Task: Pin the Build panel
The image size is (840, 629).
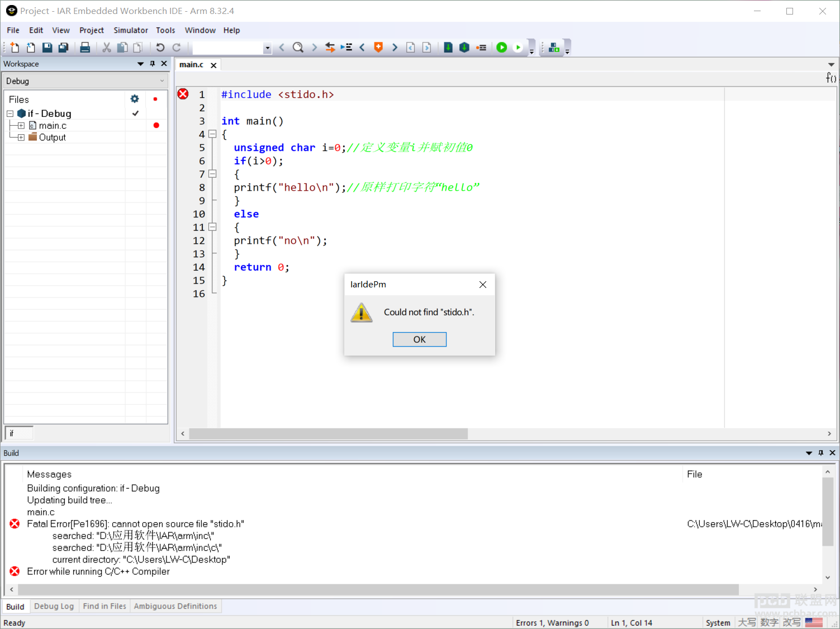Action: pos(820,453)
